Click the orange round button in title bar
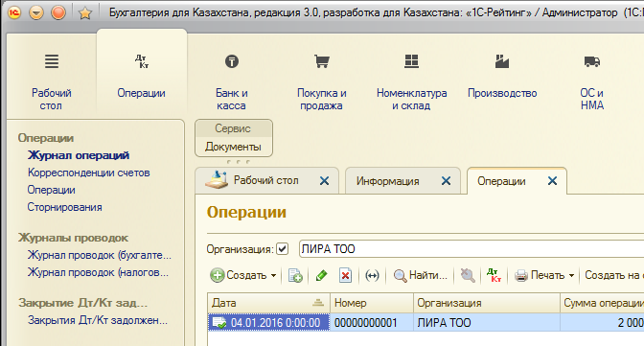This screenshot has width=644, height=346. point(58,12)
